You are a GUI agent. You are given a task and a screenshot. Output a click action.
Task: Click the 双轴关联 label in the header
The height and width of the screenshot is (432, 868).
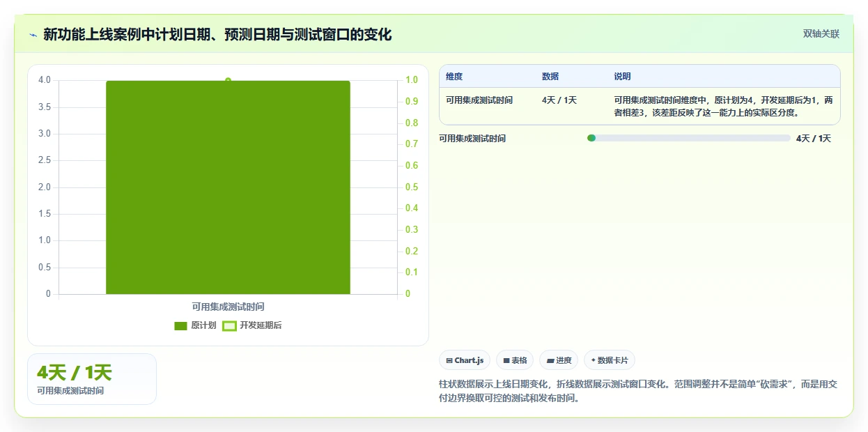point(821,33)
